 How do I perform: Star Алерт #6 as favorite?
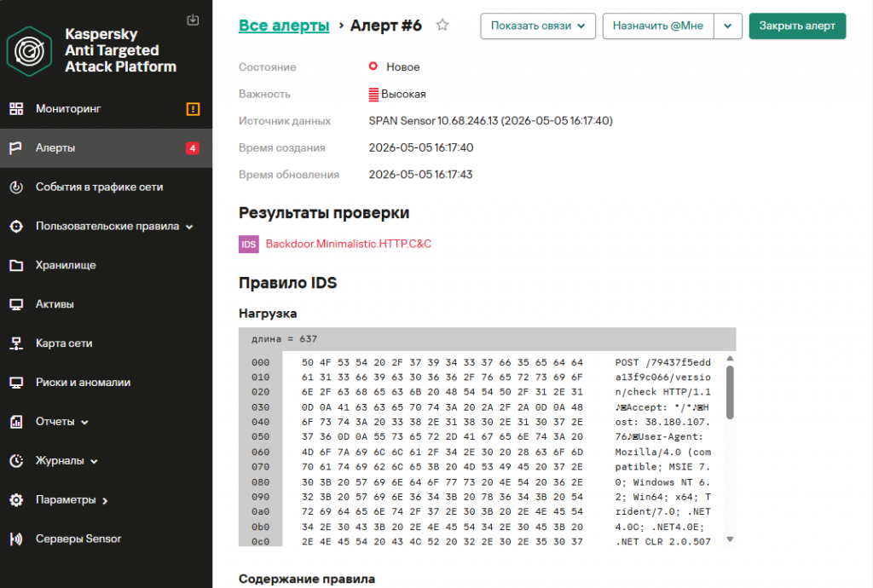point(442,25)
